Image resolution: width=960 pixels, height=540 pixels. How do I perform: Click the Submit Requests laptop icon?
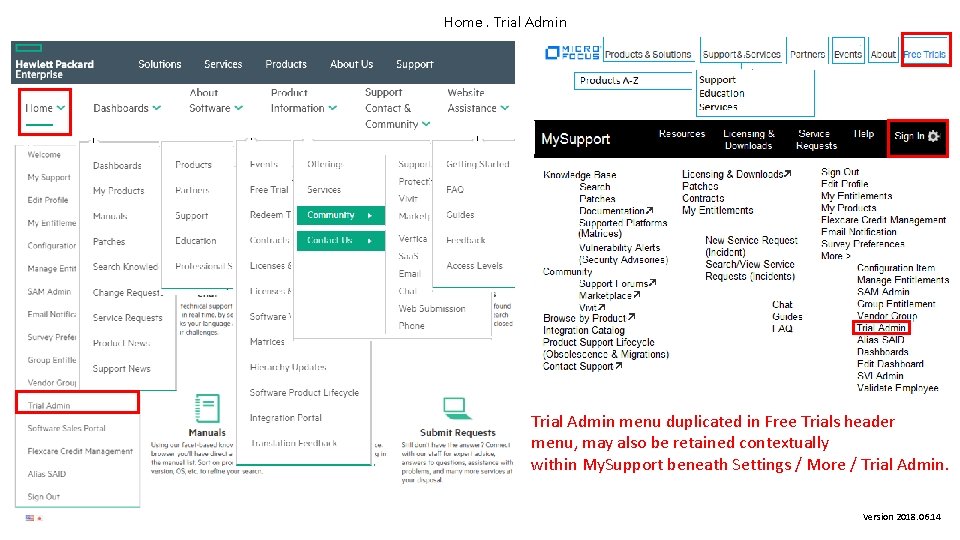point(455,408)
